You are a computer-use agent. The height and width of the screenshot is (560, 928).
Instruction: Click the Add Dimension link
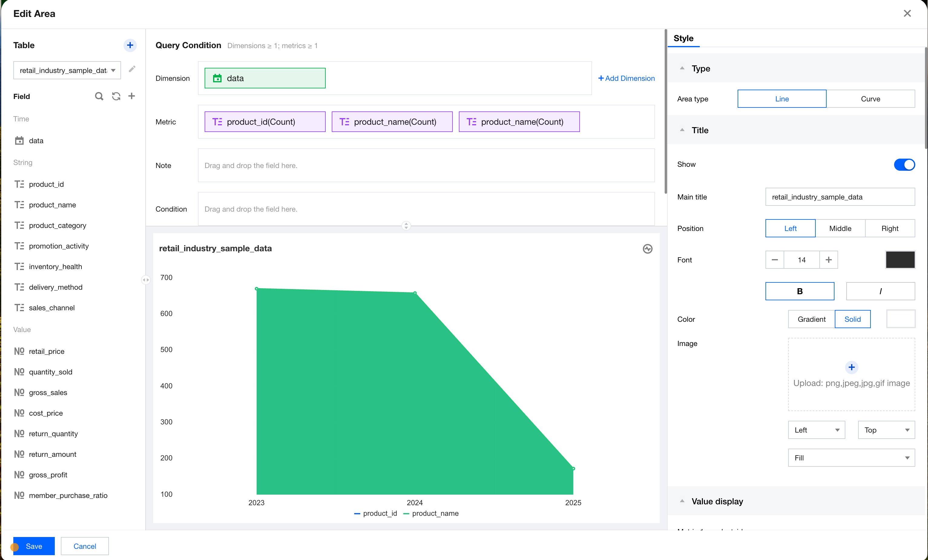(626, 78)
